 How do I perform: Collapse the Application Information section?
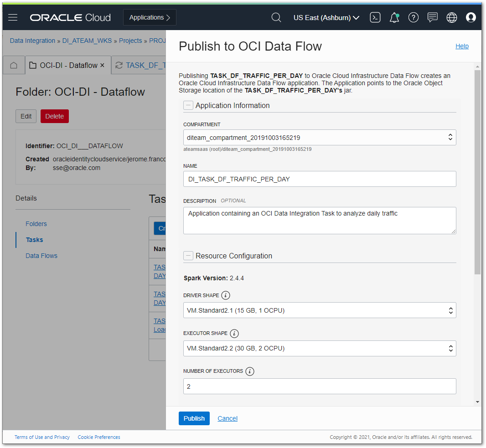coord(188,105)
